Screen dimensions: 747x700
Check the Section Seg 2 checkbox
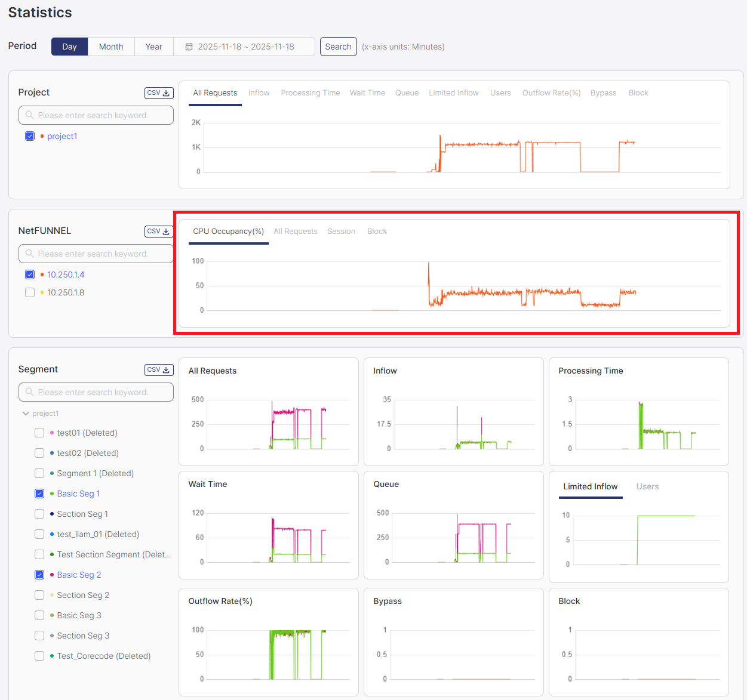point(39,595)
